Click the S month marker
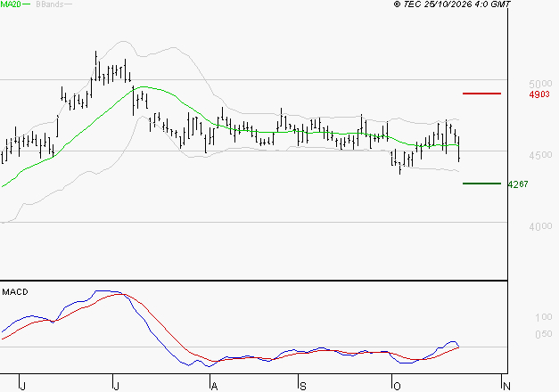Image resolution: width=559 pixels, height=392 pixels. [x=302, y=386]
